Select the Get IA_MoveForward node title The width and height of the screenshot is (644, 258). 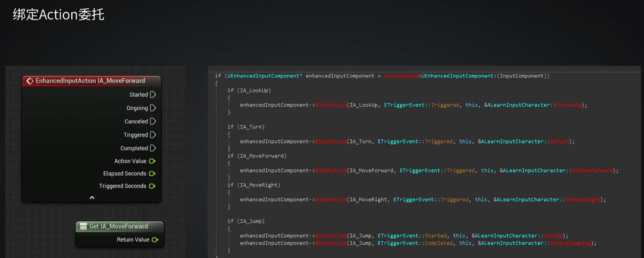click(x=118, y=226)
